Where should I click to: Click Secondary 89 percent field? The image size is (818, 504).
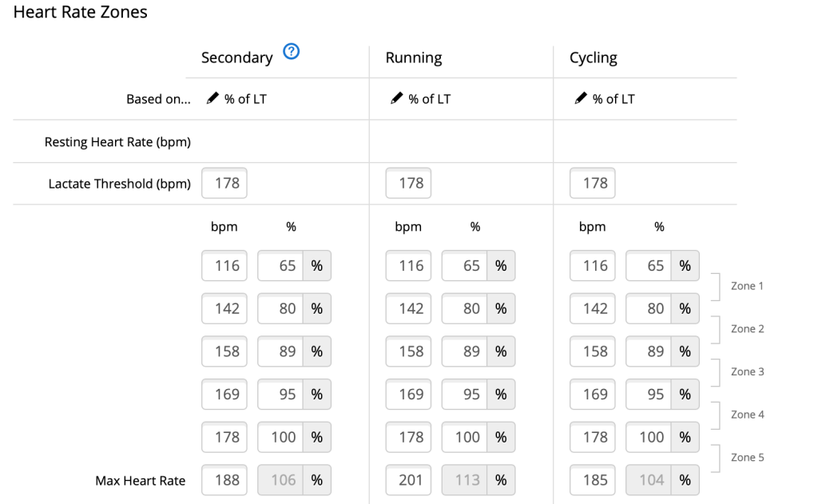tap(280, 351)
